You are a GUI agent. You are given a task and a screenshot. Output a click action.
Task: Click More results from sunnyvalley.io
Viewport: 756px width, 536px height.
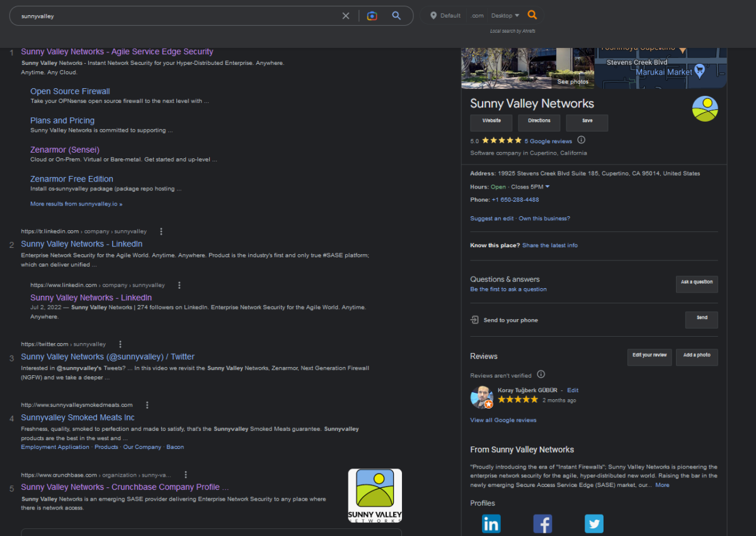tap(76, 204)
